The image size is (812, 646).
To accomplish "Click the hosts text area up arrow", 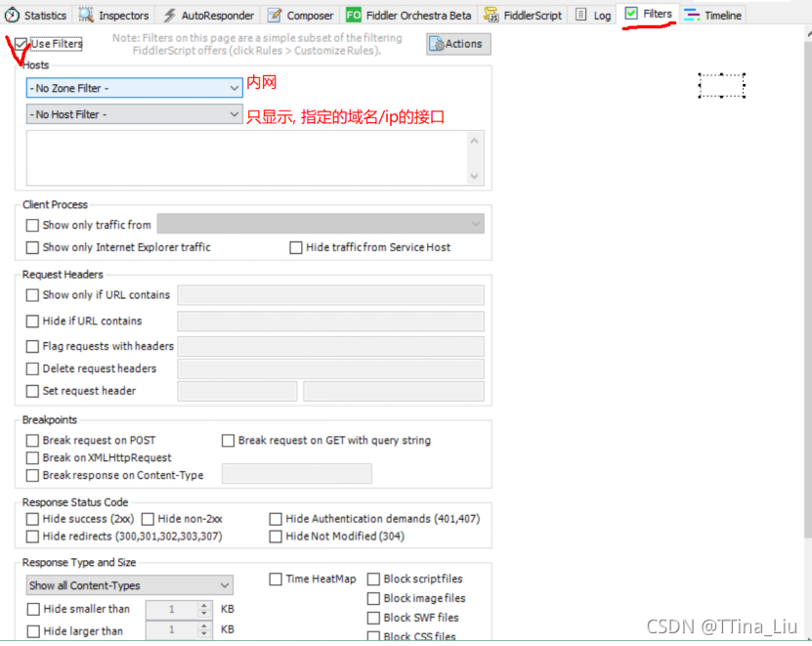I will coord(474,141).
